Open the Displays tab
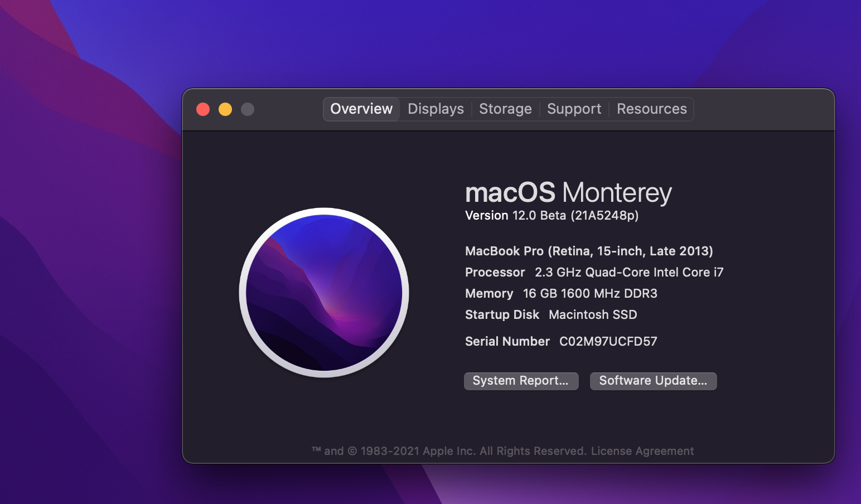The height and width of the screenshot is (504, 861). [436, 109]
